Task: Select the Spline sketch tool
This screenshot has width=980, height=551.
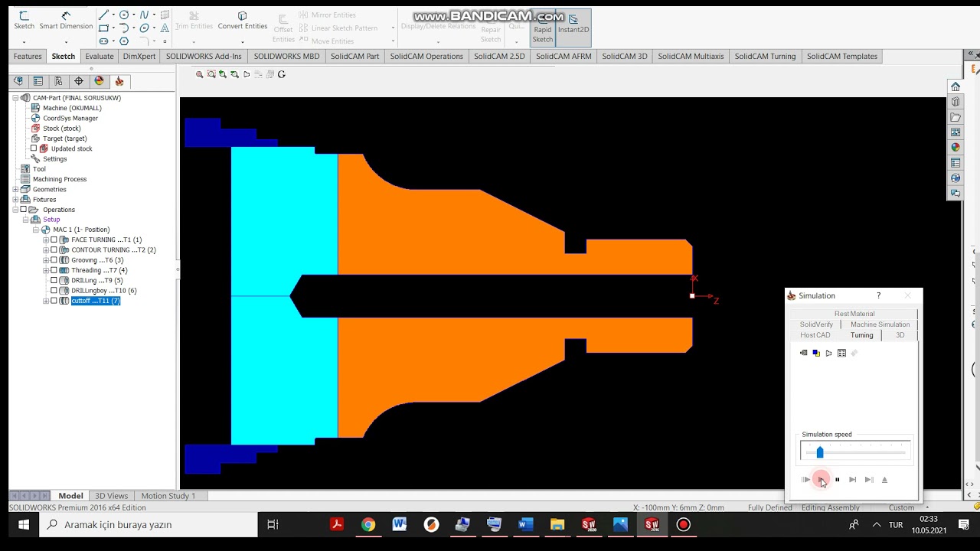Action: click(144, 15)
